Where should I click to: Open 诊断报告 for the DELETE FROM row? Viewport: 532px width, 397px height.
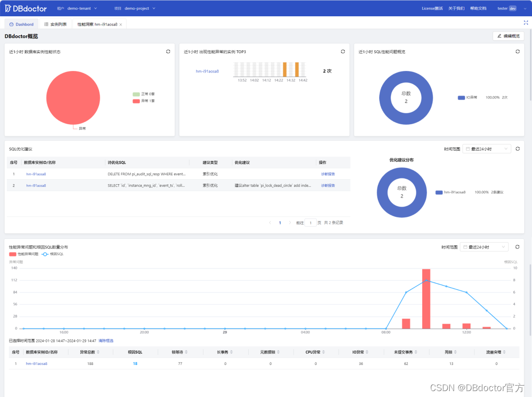pyautogui.click(x=328, y=174)
